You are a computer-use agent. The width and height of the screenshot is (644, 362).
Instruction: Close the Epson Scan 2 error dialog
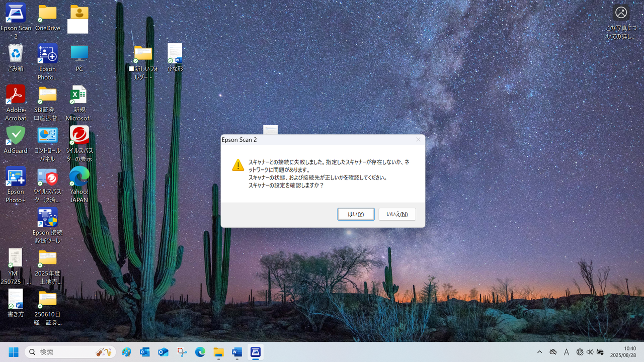418,140
